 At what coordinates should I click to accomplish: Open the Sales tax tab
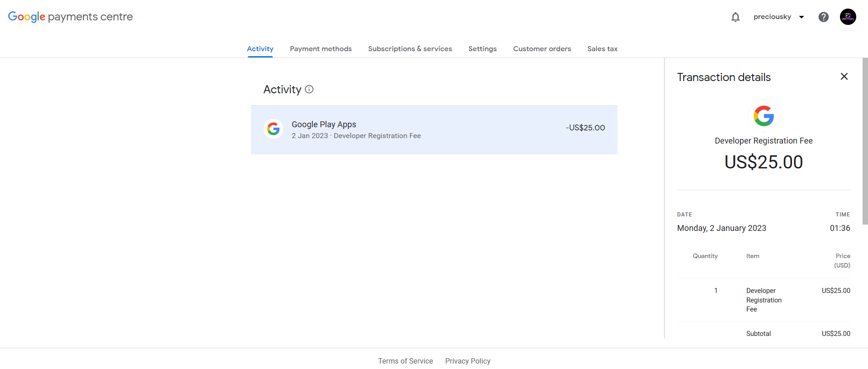tap(602, 48)
